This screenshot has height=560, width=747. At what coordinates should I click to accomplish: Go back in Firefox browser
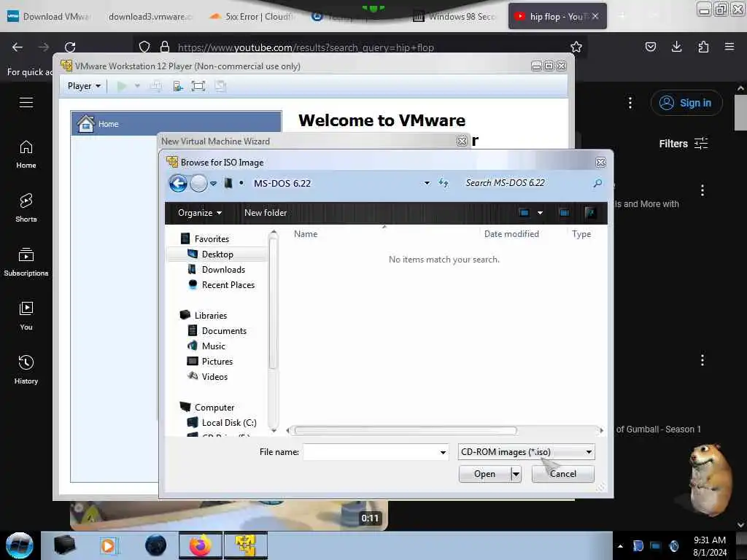pyautogui.click(x=18, y=47)
